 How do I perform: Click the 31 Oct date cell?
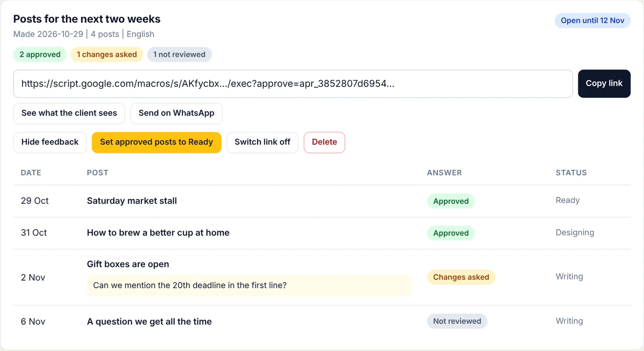click(34, 233)
